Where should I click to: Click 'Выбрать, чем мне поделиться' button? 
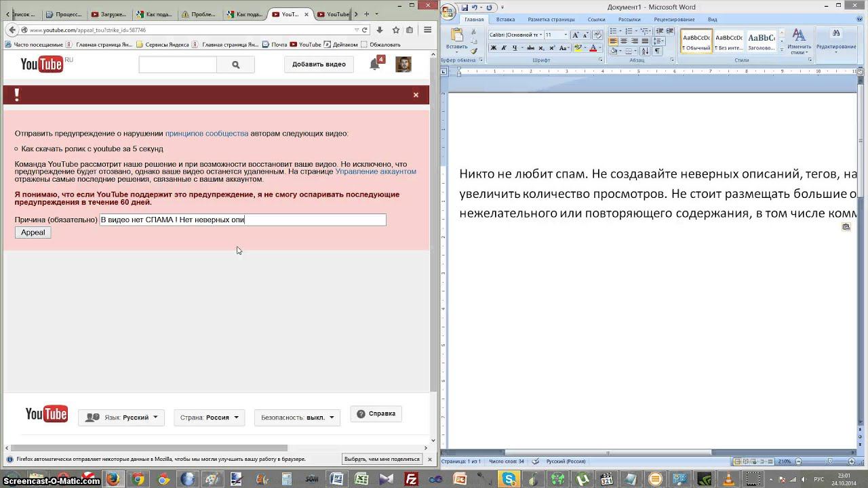382,459
